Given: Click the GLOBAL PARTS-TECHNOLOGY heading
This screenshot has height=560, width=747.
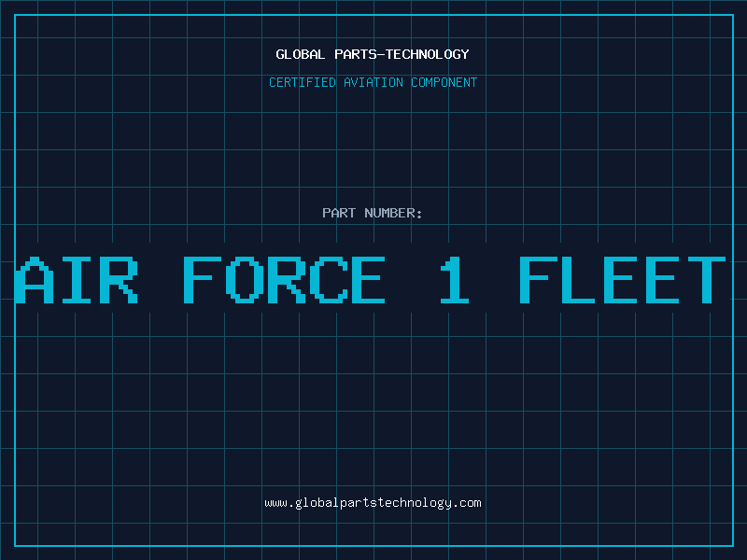Looking at the screenshot, I should pos(373,54).
